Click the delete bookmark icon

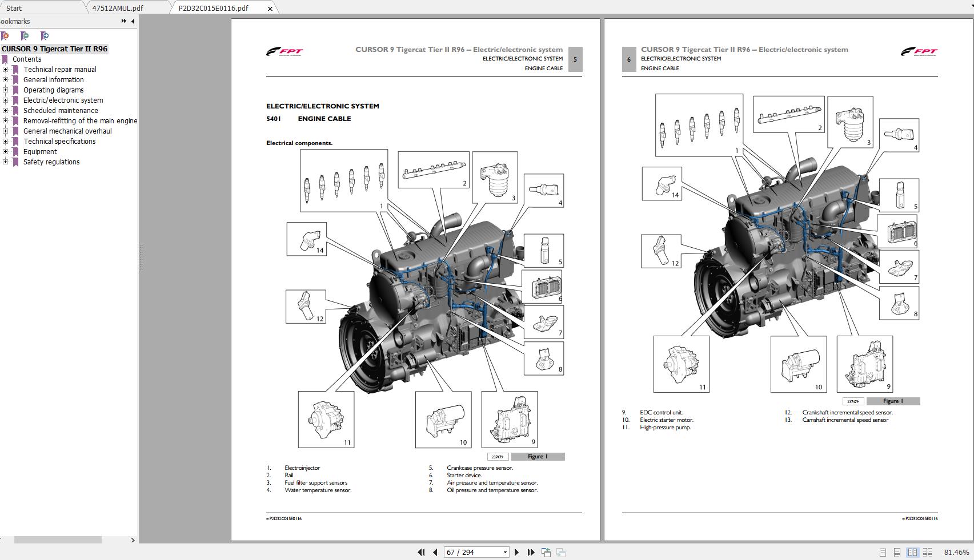click(x=5, y=35)
